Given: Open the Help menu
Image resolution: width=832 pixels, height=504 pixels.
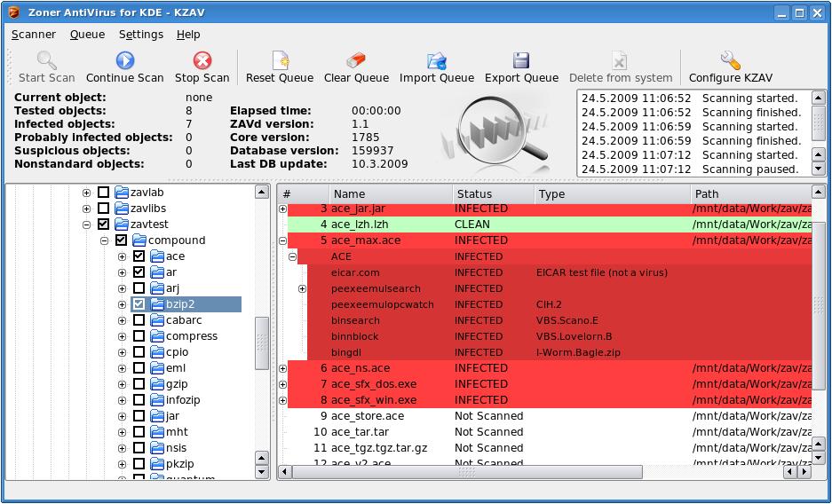Looking at the screenshot, I should [188, 35].
